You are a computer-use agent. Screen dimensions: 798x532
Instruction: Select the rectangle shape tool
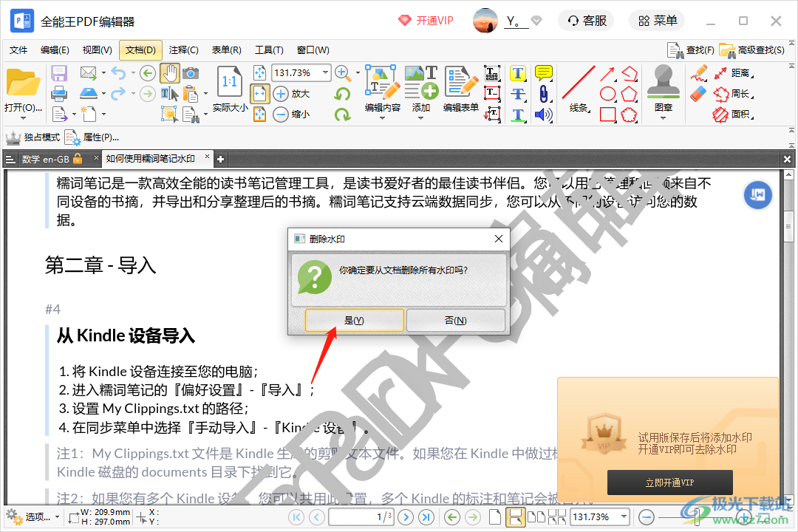[x=607, y=115]
